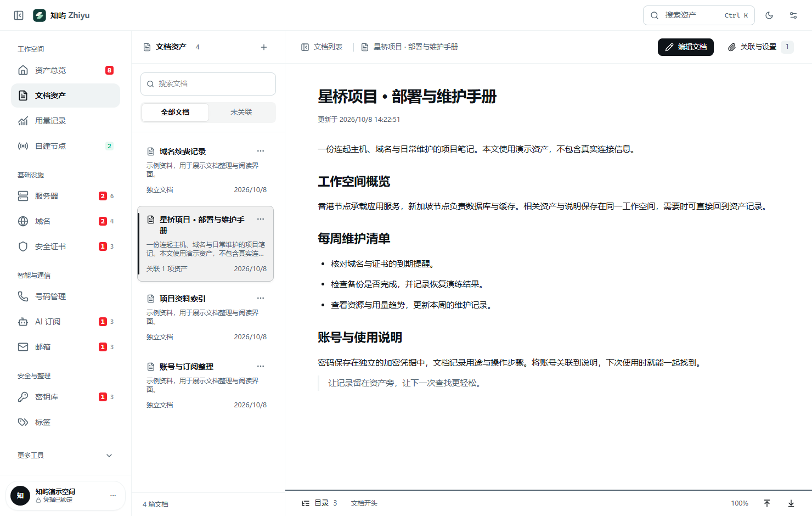Open the 账号与订阅整理 document
This screenshot has height=516, width=812.
click(x=205, y=385)
